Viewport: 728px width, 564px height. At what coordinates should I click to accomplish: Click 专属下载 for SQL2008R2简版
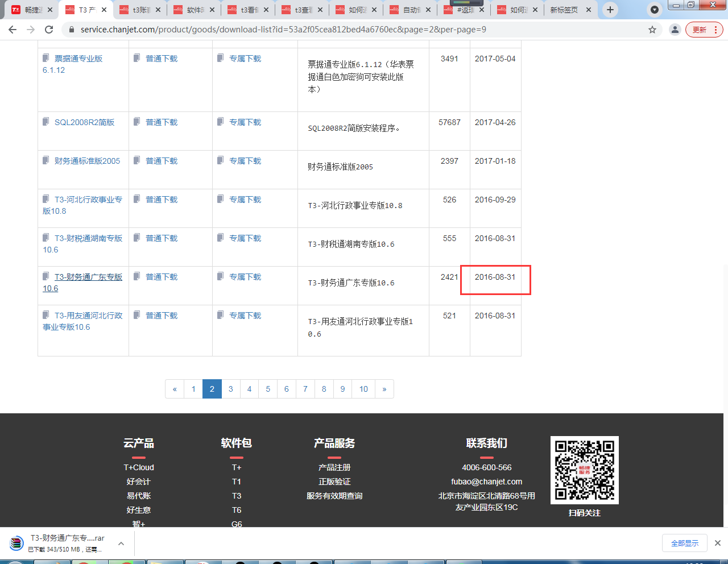(245, 122)
